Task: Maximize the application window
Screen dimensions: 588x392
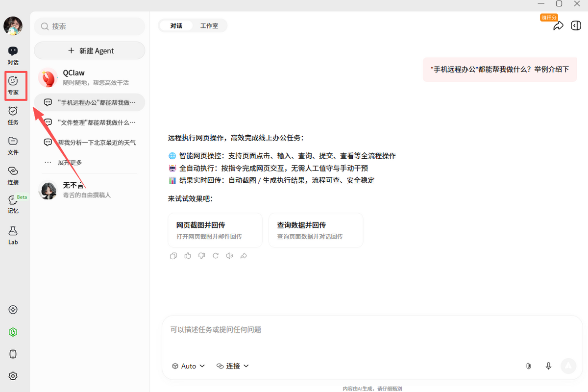Action: (559, 3)
